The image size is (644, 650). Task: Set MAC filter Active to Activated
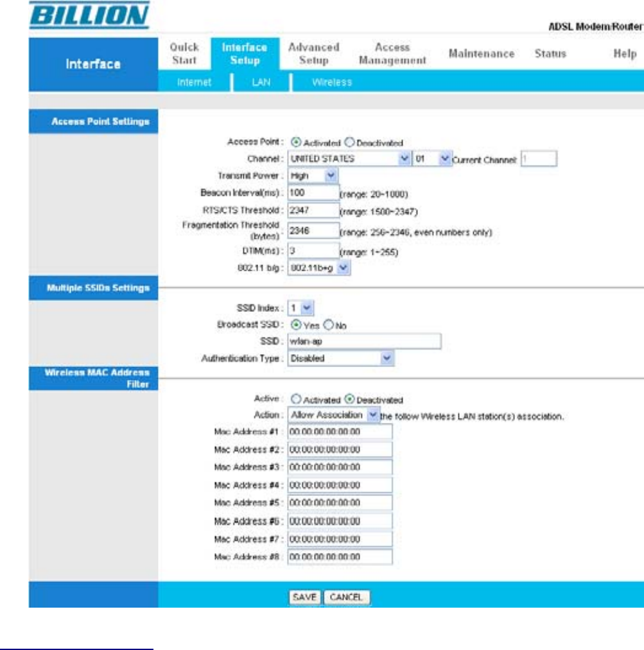click(295, 399)
